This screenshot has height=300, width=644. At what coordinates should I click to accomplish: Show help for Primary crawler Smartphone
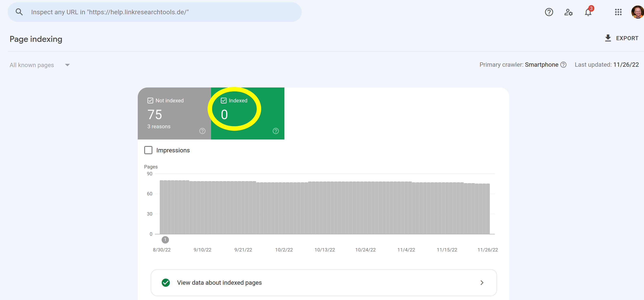tap(563, 65)
